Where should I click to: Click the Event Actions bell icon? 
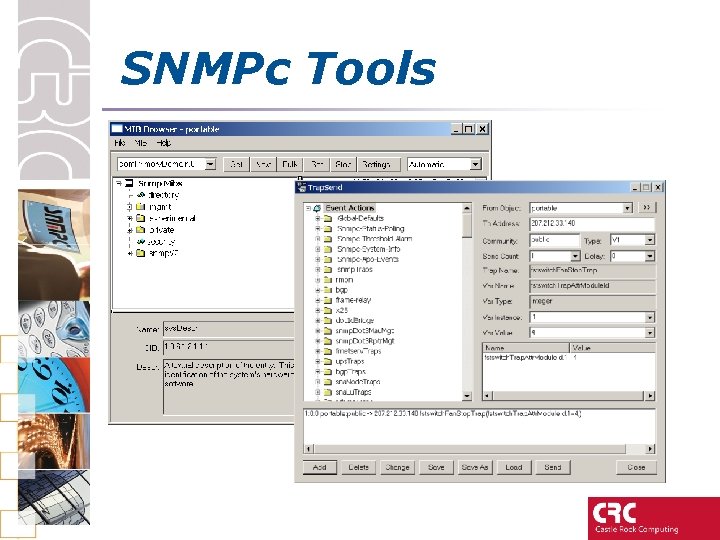pos(317,208)
